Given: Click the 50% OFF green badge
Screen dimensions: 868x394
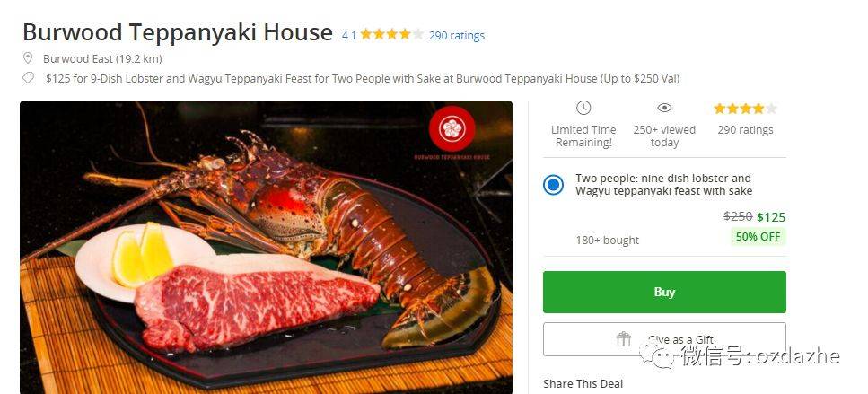Looking at the screenshot, I should (758, 236).
